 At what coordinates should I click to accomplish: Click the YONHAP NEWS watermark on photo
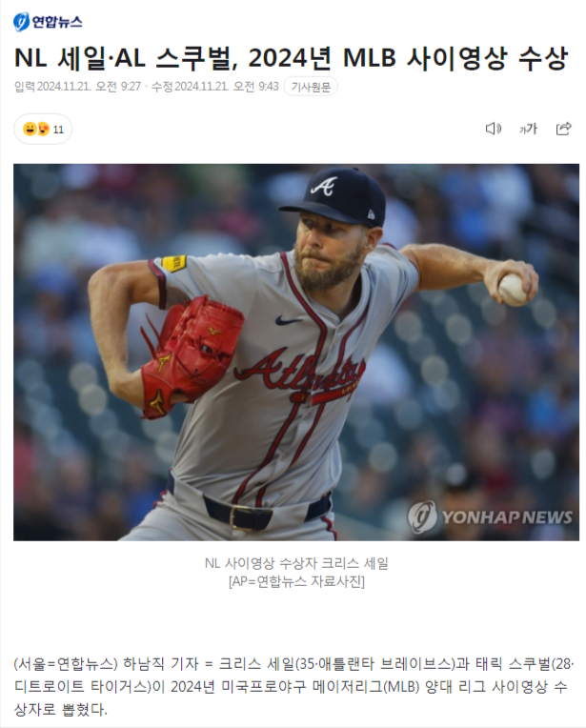(x=490, y=516)
